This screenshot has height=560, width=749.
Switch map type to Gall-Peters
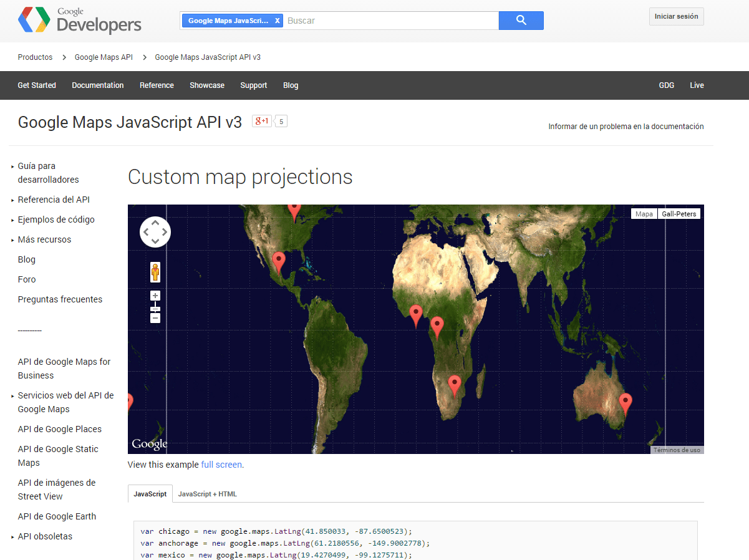(x=679, y=214)
